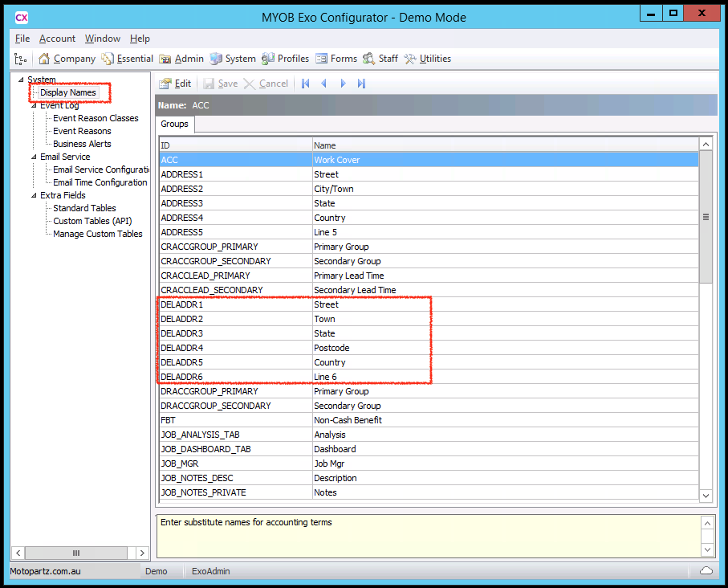This screenshot has width=728, height=588.
Task: Open Event Reasons tree item
Action: pyautogui.click(x=82, y=131)
